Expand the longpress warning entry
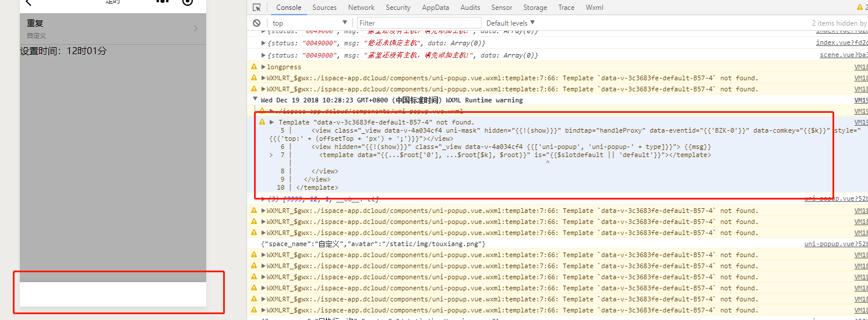Image resolution: width=868 pixels, height=320 pixels. pyautogui.click(x=264, y=67)
